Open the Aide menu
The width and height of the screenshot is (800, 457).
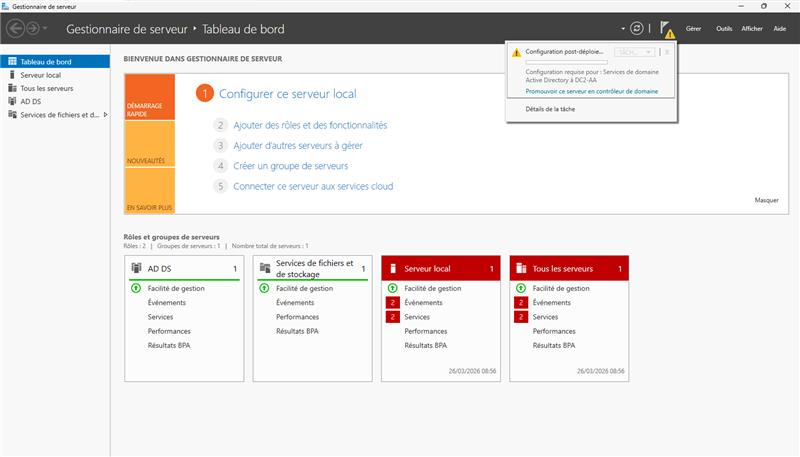(780, 29)
